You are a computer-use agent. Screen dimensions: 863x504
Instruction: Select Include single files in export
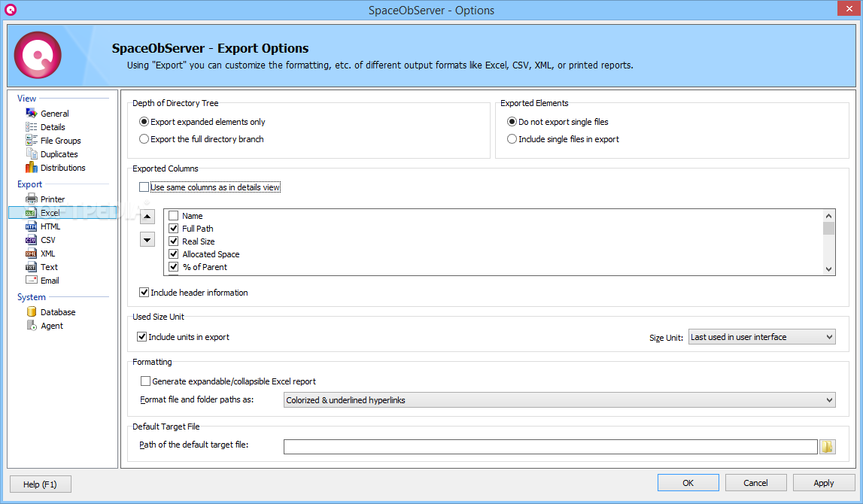(563, 139)
